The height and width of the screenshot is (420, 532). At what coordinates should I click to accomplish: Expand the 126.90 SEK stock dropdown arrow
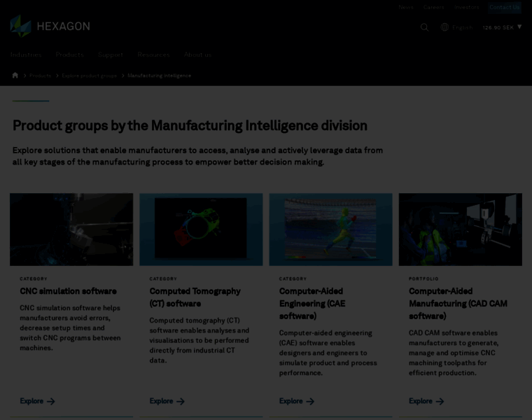[x=519, y=27]
